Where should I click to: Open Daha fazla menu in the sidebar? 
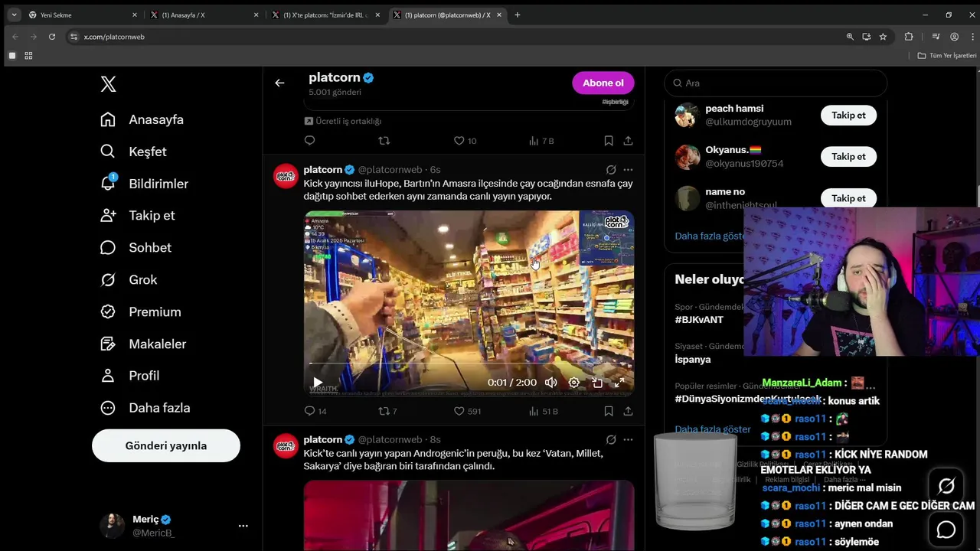click(145, 408)
